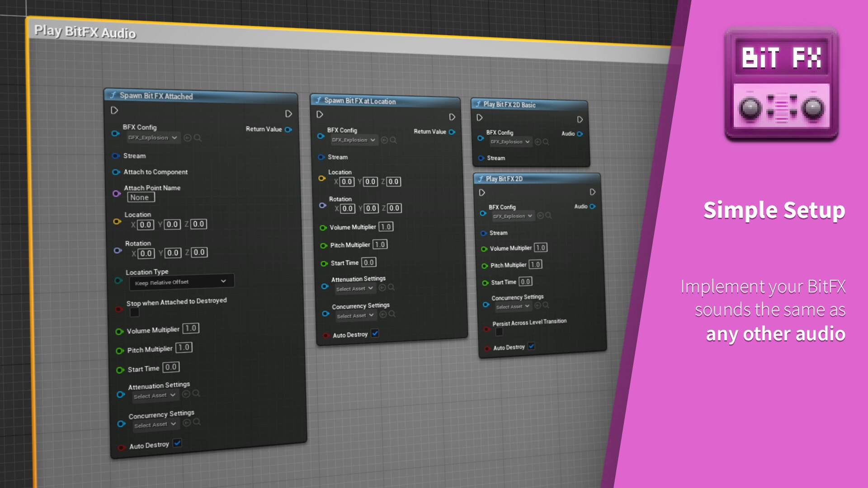
Task: Enable Stop when Attached to Destroyed checkbox
Action: (135, 313)
